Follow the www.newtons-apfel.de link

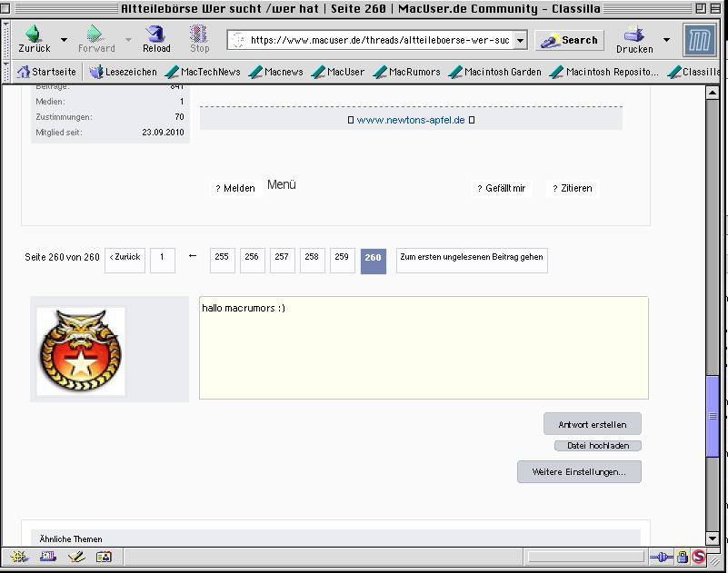[411, 120]
